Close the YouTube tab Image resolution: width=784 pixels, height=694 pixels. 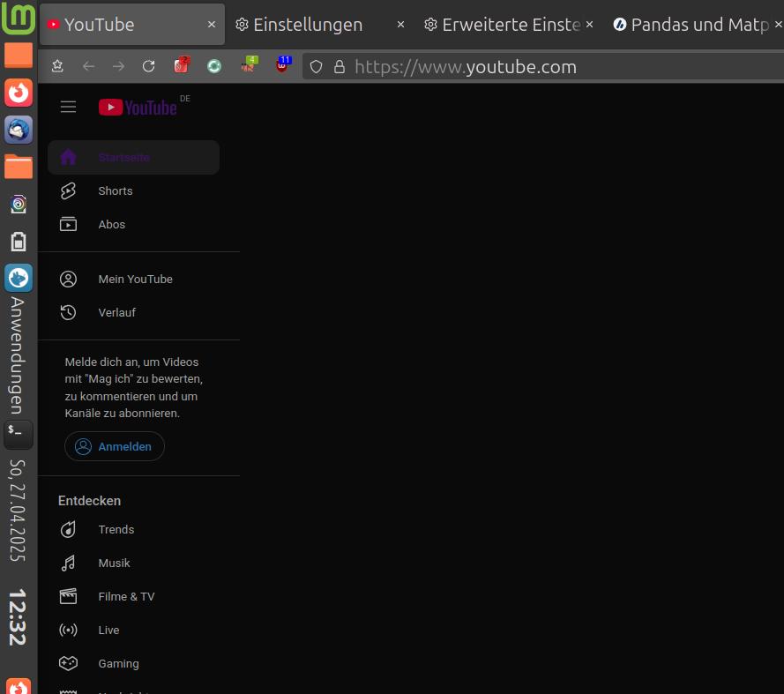pos(212,25)
